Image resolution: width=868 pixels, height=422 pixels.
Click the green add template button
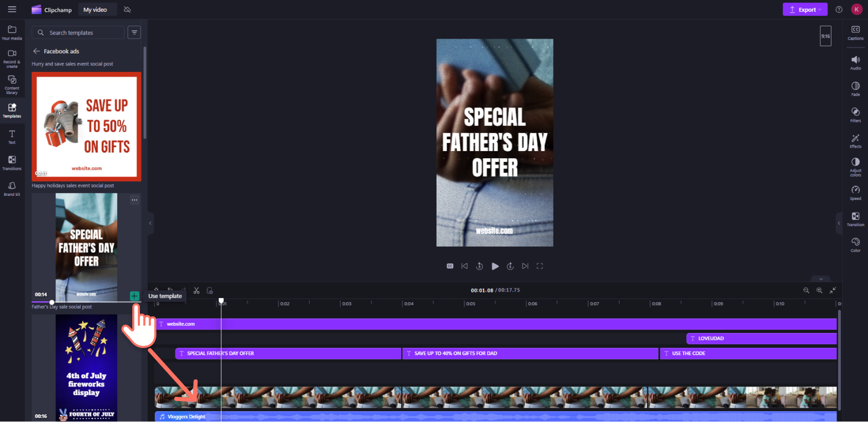point(134,296)
